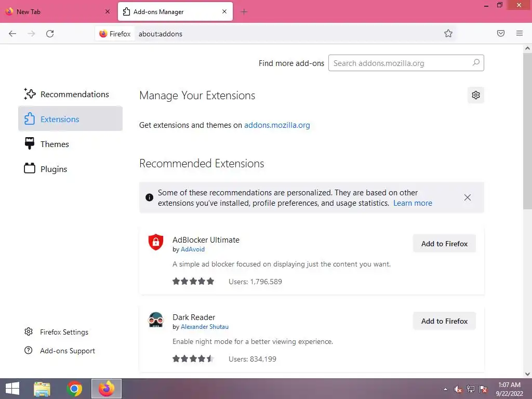Open Add-ons Support link

tap(60, 351)
